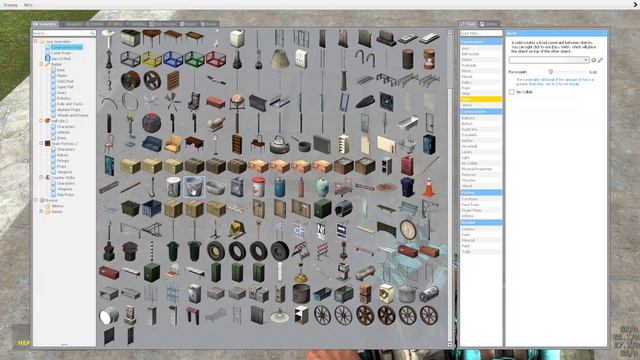Spawn the dark office chair prop
Screen dimensions: 640x360
[x=194, y=102]
